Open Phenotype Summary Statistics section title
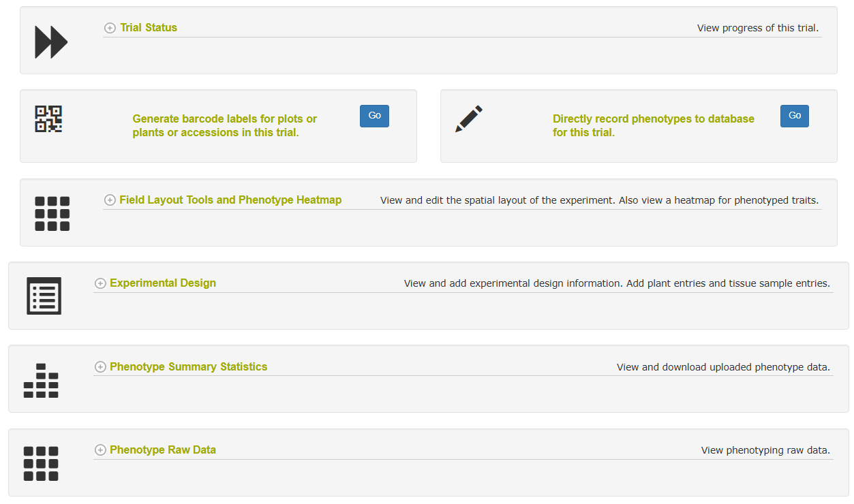The image size is (854, 504). pyautogui.click(x=189, y=367)
